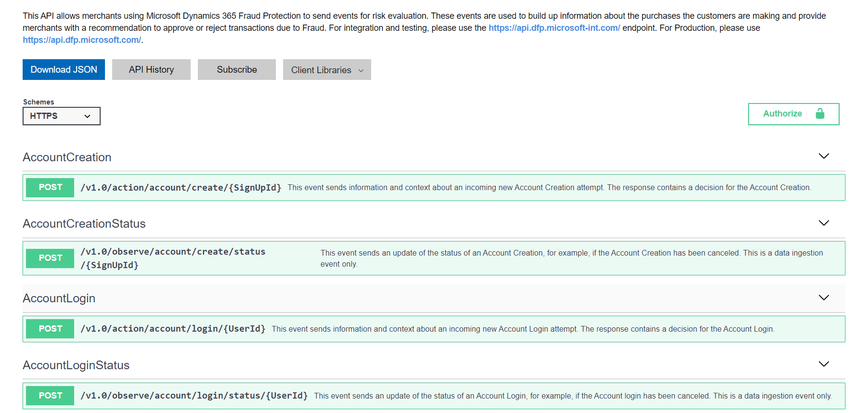The width and height of the screenshot is (868, 413).
Task: Click POST badge for account create SignUpId
Action: coord(50,187)
